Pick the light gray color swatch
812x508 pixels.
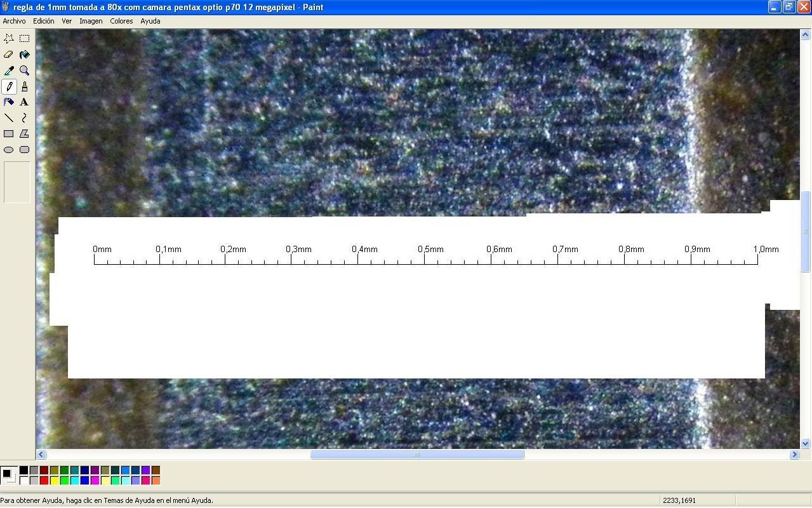[34, 480]
